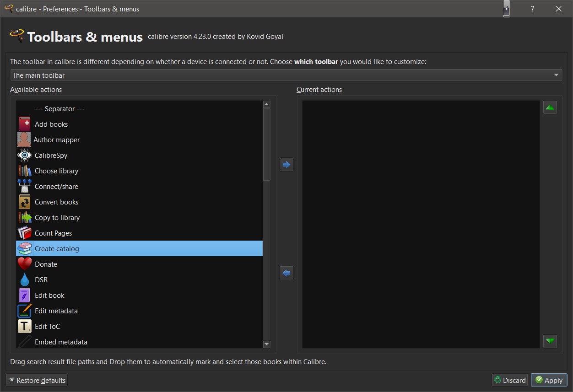
Task: Click available actions scrollbar down arrow
Action: tap(267, 344)
